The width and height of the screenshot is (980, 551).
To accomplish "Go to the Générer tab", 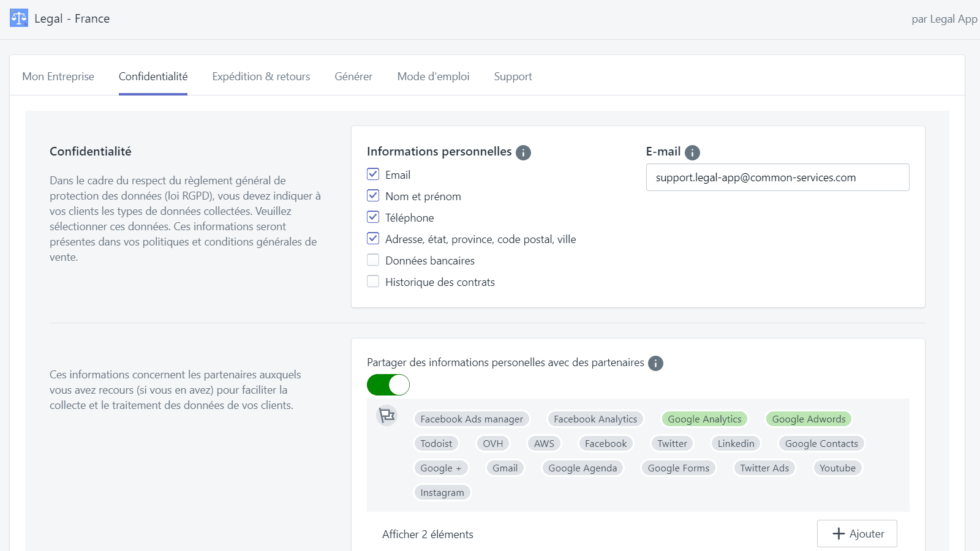I will point(353,77).
